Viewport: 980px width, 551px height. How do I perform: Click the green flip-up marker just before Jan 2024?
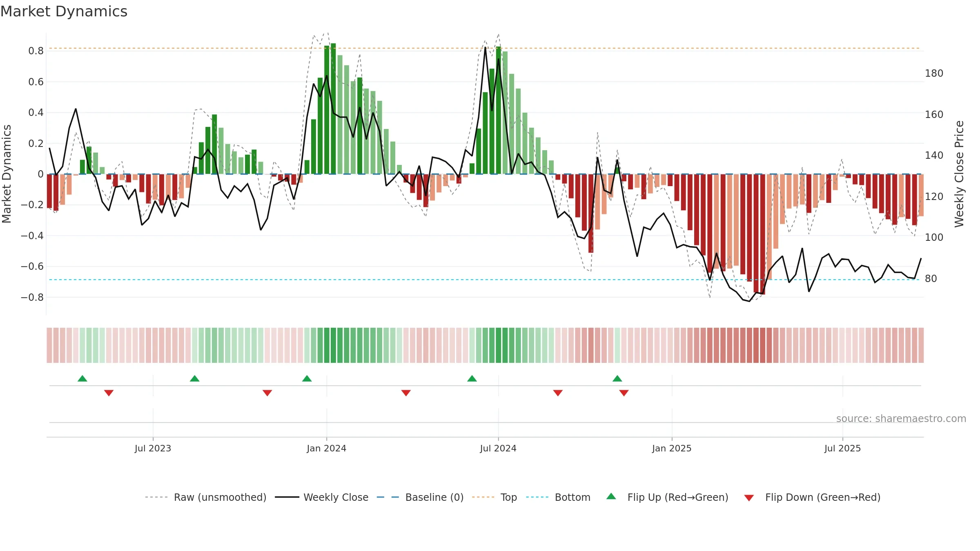click(307, 379)
